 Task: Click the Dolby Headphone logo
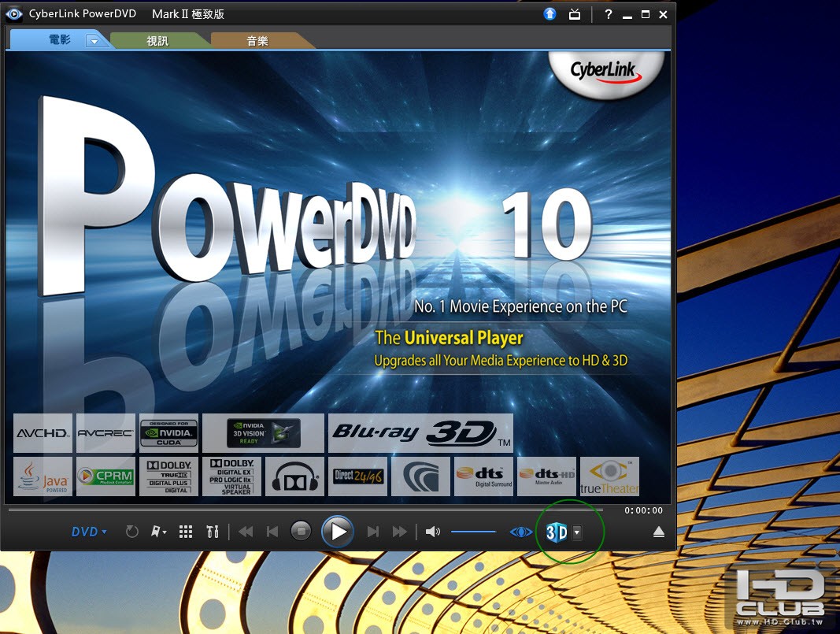pyautogui.click(x=294, y=476)
